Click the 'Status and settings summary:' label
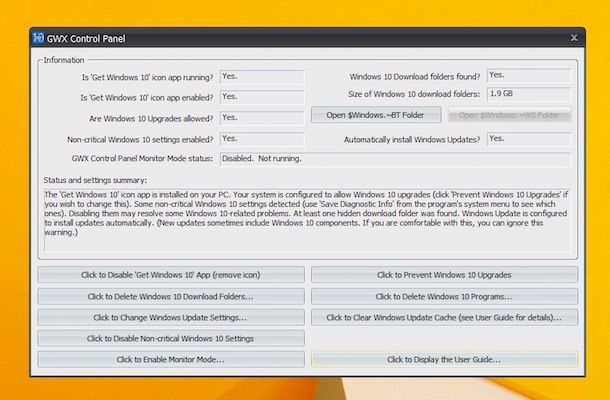This screenshot has width=610, height=400. tap(95, 180)
